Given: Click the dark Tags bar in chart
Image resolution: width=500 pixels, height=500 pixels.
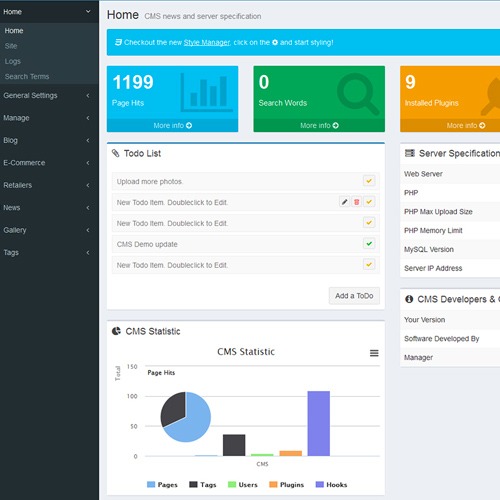Looking at the screenshot, I should pos(234,445).
